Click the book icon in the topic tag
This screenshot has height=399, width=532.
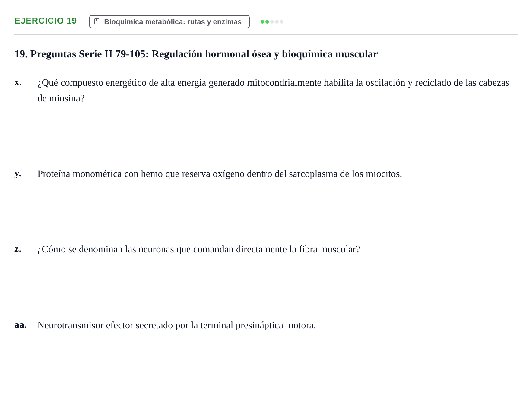point(97,21)
